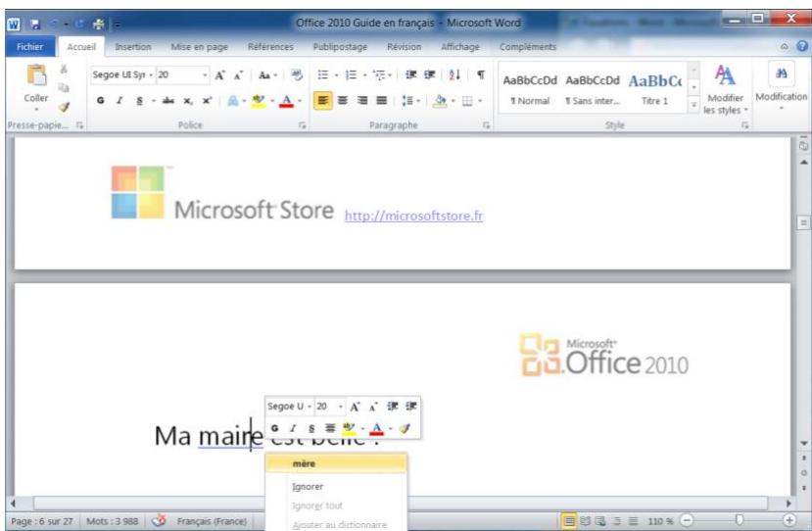
Task: Switch to the Mise en page tab
Action: click(x=200, y=47)
